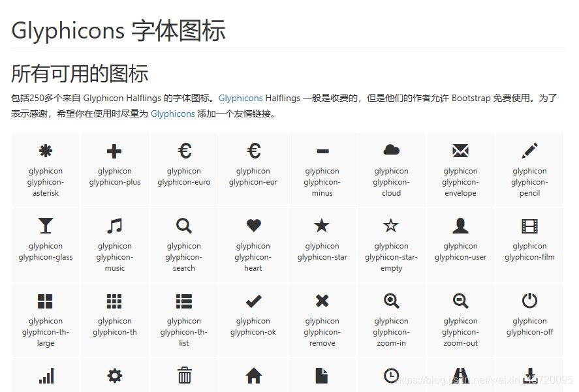Viewport: 579px width, 392px height.
Task: Click the film strip glyphicon
Action: 529,226
